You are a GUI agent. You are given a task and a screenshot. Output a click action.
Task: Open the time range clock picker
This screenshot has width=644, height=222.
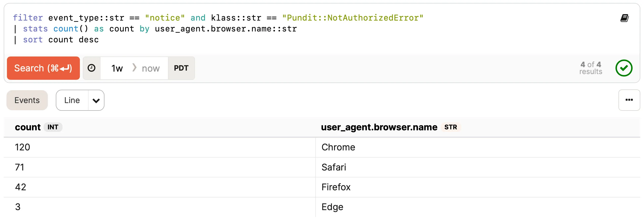92,68
